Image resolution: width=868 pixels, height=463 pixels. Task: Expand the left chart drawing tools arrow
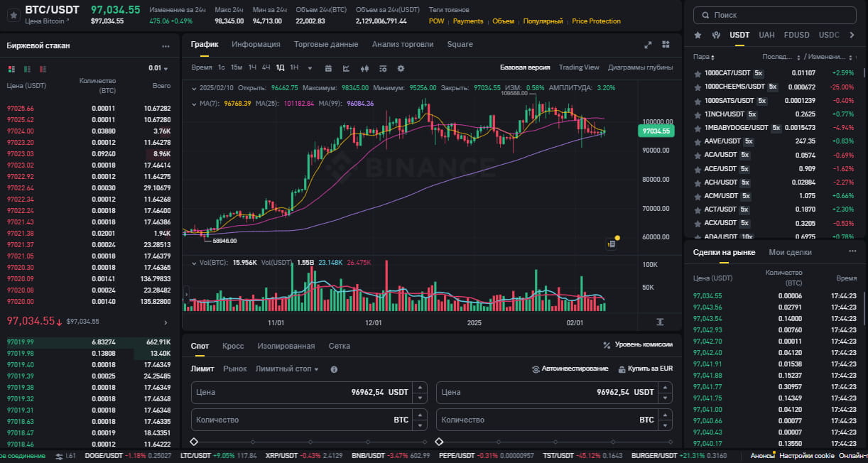186,293
